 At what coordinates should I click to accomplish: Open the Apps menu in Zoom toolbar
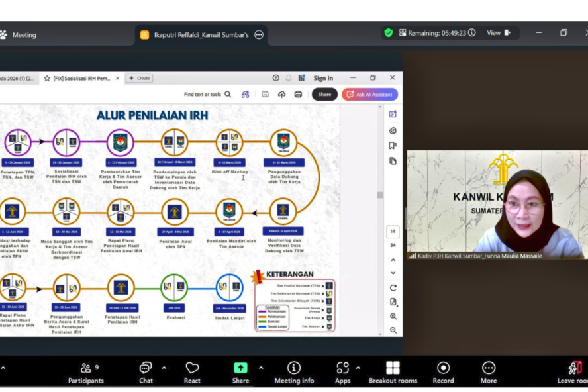pyautogui.click(x=342, y=371)
